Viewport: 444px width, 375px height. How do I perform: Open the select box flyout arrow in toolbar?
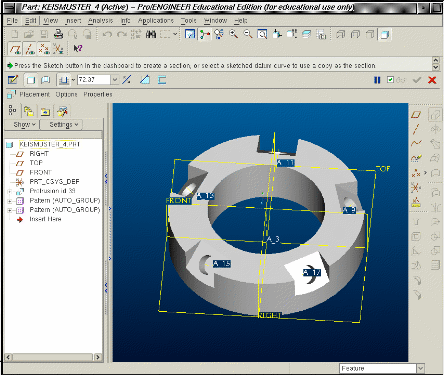point(175,34)
